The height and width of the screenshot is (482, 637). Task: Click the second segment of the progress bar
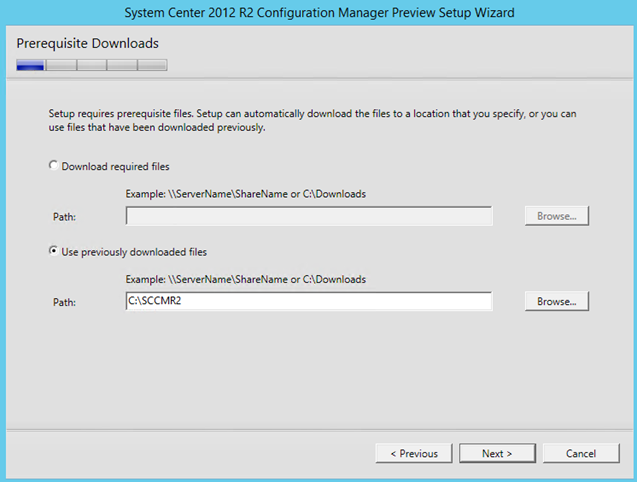(x=61, y=65)
